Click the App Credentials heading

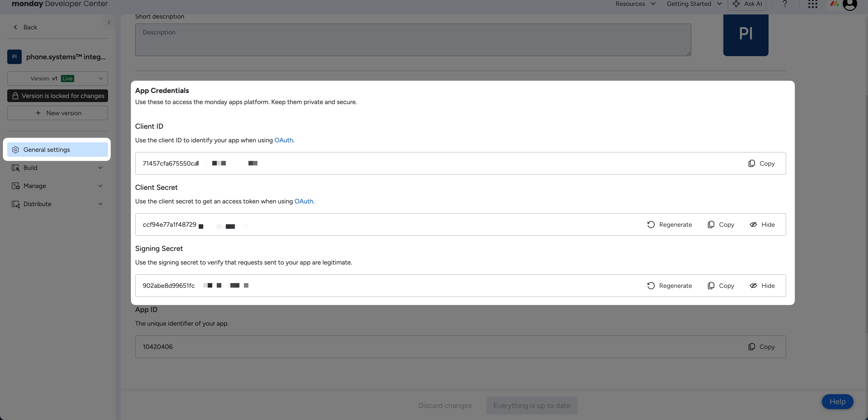162,91
